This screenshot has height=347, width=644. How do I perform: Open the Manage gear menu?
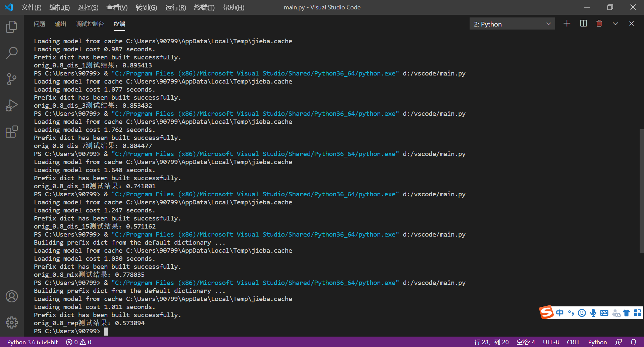[x=12, y=323]
